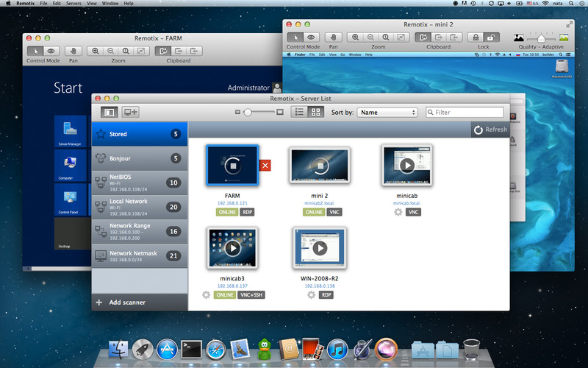Refresh the server list

click(x=490, y=130)
